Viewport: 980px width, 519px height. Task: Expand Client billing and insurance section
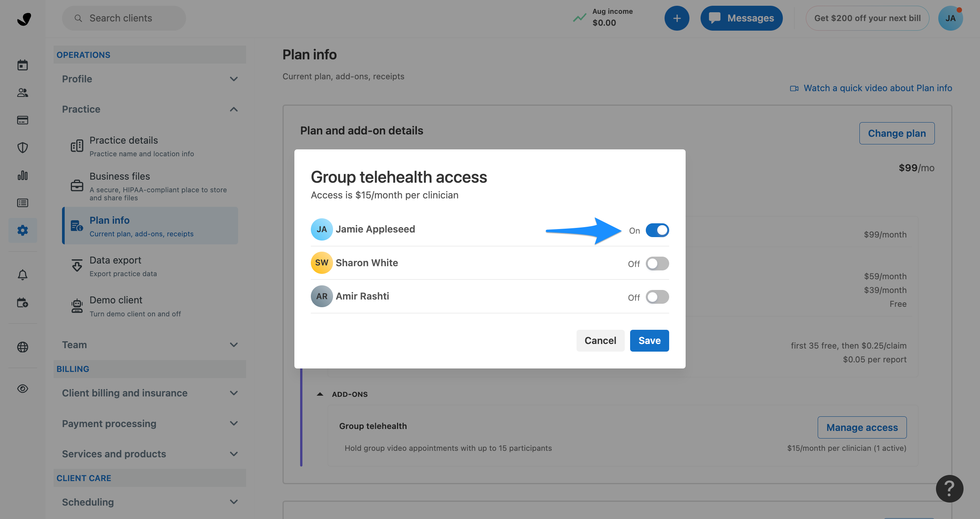[150, 393]
